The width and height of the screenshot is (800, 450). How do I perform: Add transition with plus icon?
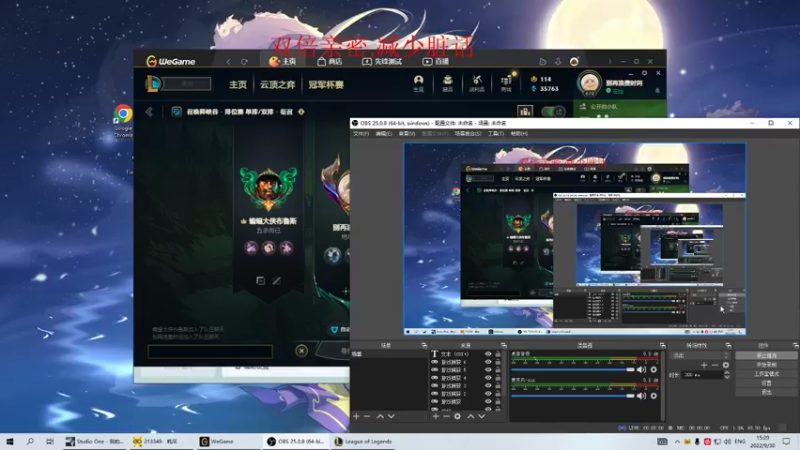pos(704,365)
